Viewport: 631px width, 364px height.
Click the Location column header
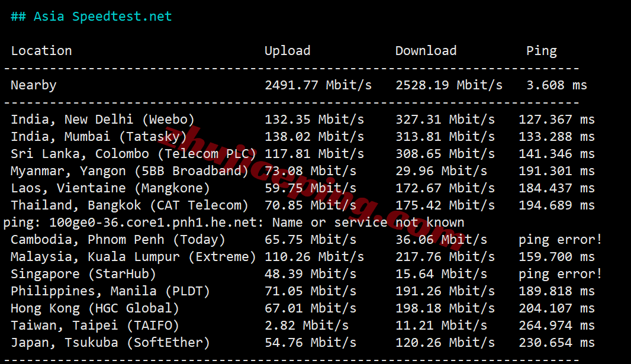pos(41,51)
